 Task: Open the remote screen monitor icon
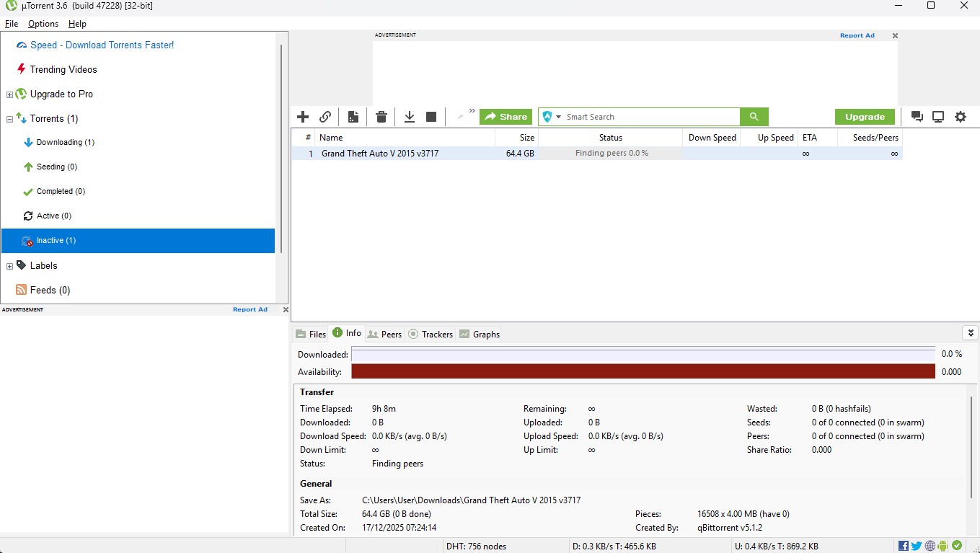click(938, 117)
